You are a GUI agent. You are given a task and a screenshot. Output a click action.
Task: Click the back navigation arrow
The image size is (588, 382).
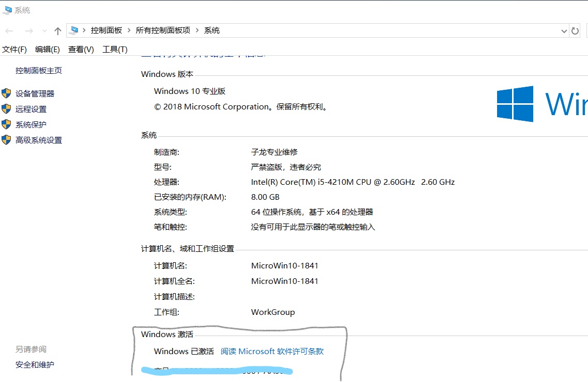(x=9, y=30)
